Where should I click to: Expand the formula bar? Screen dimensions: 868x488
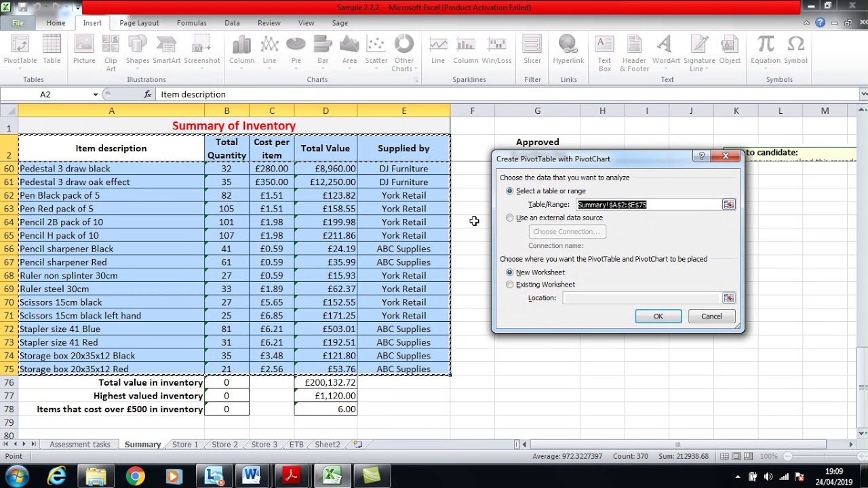pyautogui.click(x=863, y=94)
